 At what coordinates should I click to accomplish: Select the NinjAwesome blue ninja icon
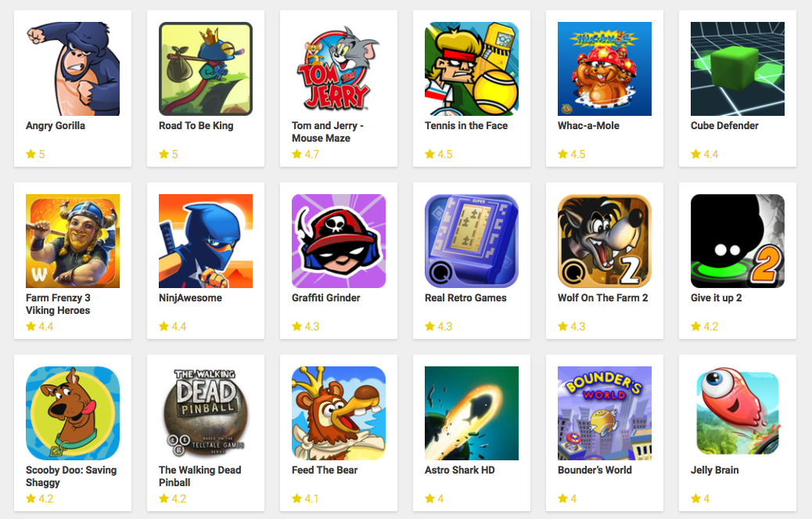coord(206,241)
